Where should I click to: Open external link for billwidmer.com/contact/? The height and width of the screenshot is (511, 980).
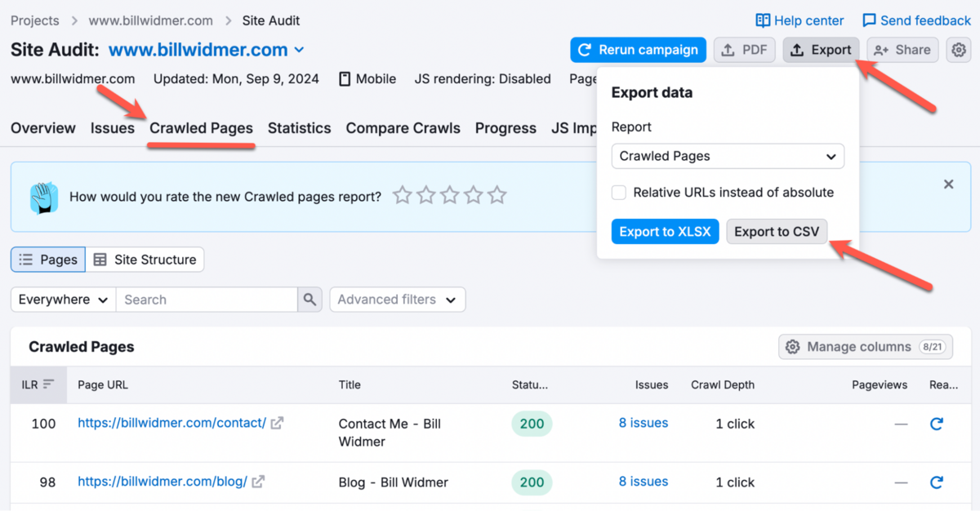tap(278, 423)
